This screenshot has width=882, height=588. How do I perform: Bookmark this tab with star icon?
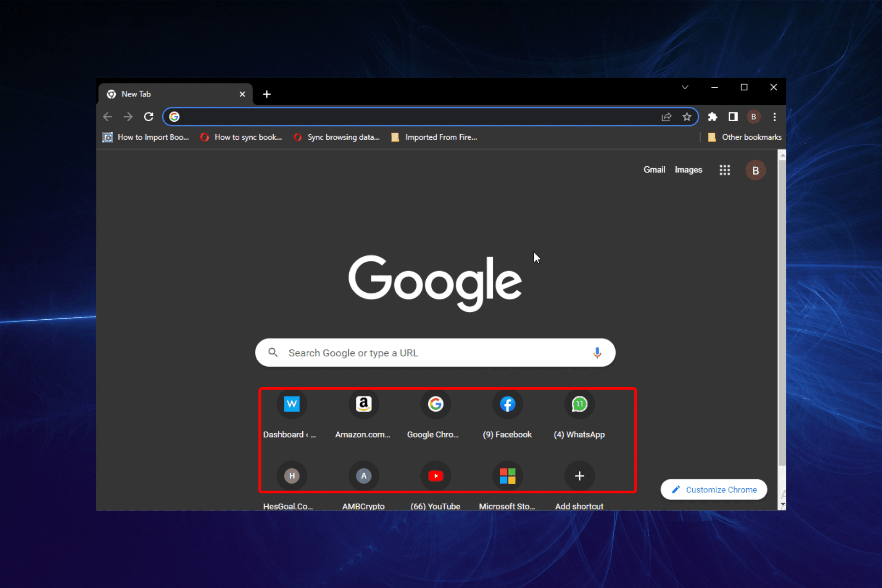pos(687,117)
